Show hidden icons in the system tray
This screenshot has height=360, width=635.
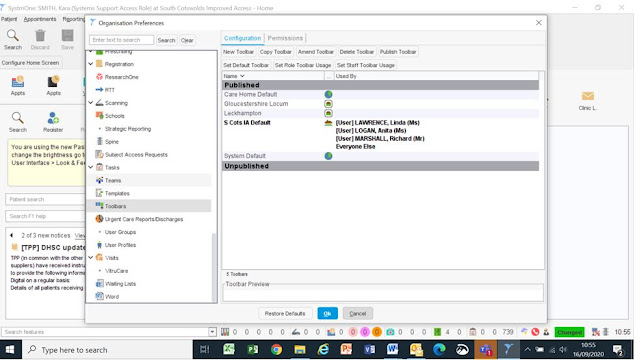pos(527,349)
